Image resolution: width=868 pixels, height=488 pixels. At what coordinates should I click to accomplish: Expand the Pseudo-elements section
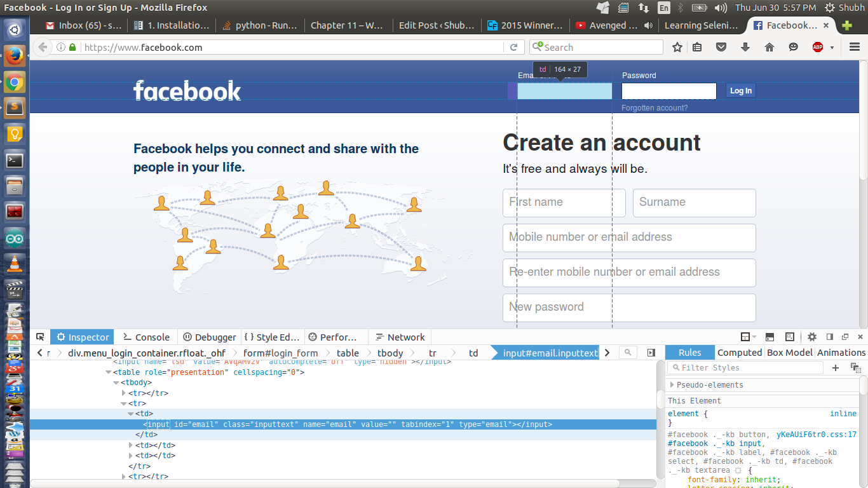(x=672, y=385)
